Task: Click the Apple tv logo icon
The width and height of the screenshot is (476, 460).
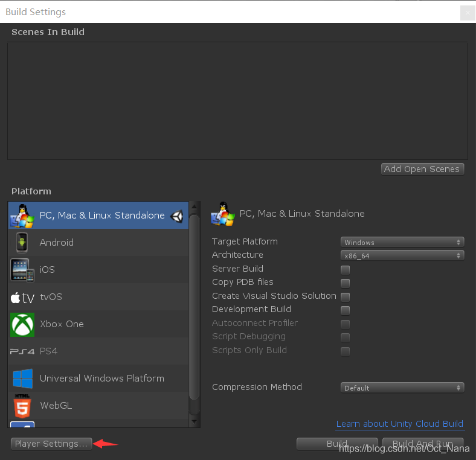Action: (22, 298)
